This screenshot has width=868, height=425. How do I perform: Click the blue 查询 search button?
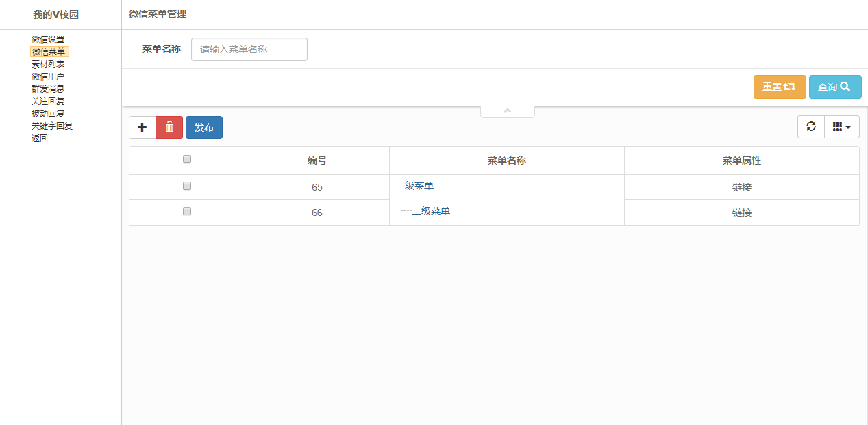pos(835,87)
